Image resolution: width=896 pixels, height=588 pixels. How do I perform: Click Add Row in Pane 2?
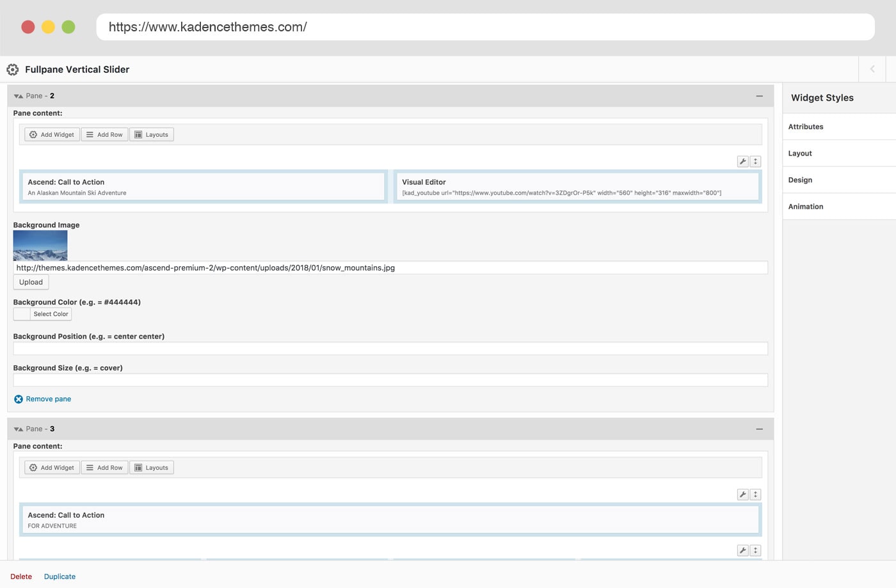(104, 134)
